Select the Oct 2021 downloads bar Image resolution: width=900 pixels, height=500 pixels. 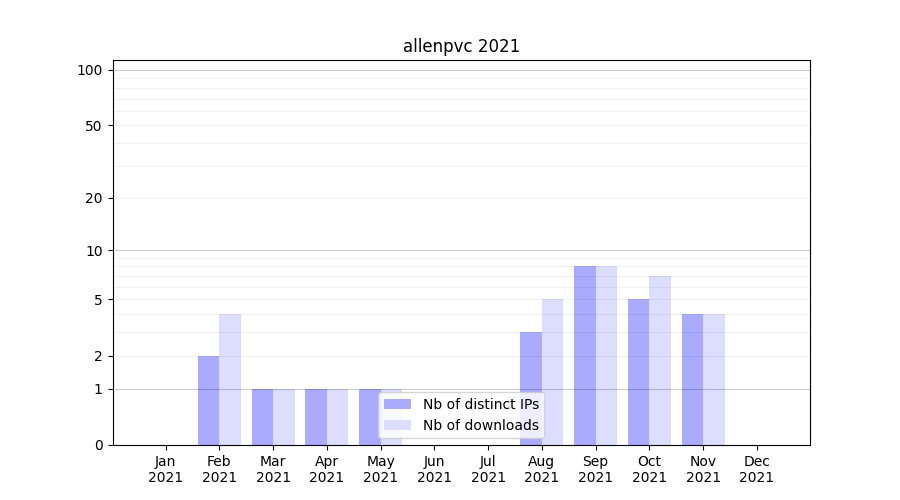coord(660,360)
